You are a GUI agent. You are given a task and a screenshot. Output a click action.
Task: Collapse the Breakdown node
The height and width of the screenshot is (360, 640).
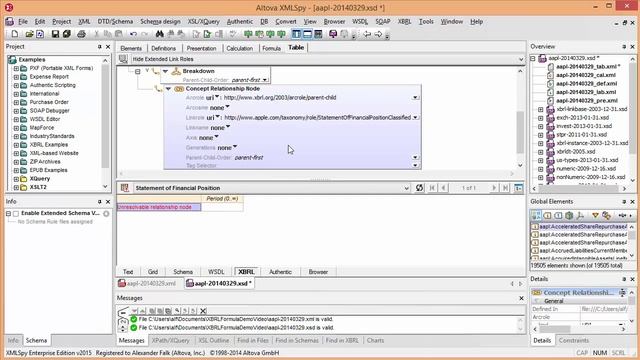pos(165,71)
